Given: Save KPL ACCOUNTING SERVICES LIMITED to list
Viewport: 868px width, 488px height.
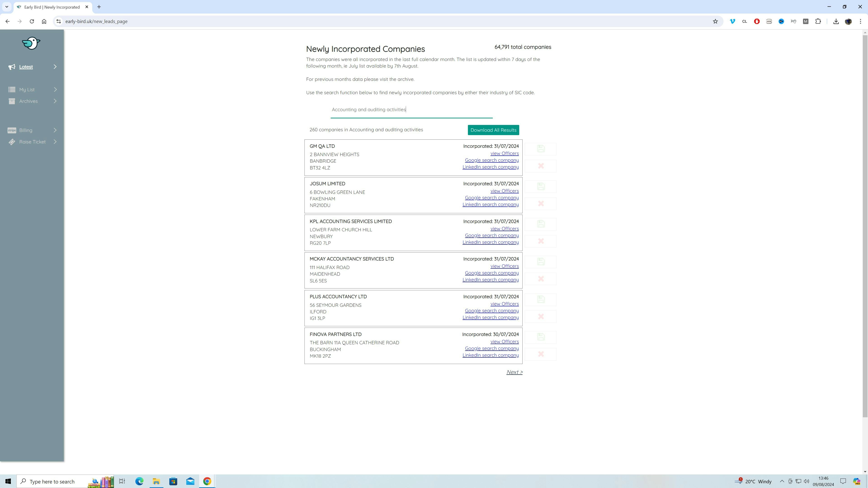Looking at the screenshot, I should coord(540,224).
